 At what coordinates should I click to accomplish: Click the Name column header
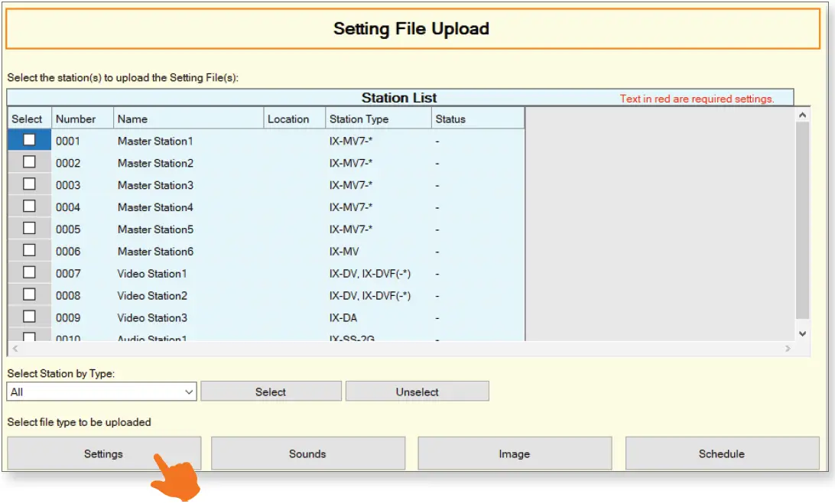[x=188, y=119]
